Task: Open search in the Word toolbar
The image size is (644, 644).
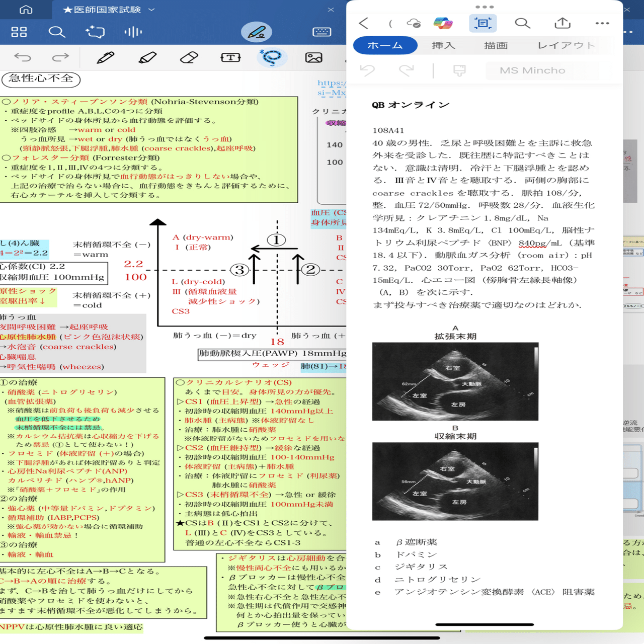Action: [522, 23]
